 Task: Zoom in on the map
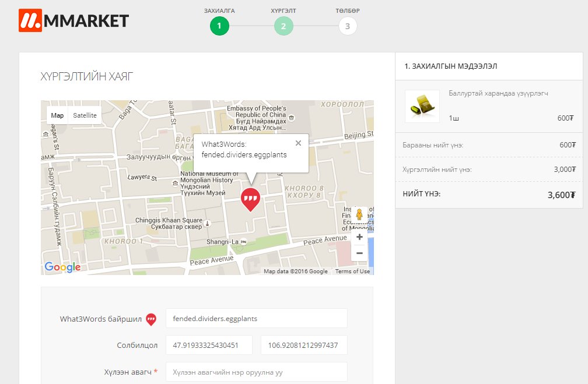pos(359,237)
